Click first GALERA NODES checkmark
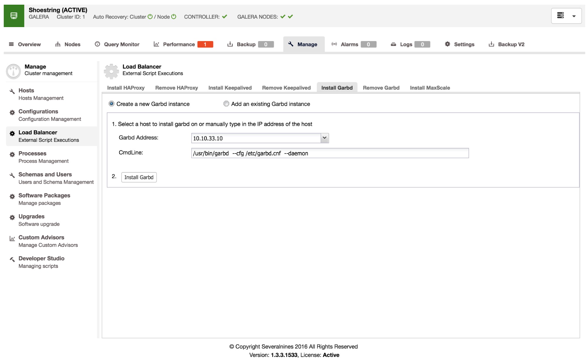Image resolution: width=588 pixels, height=364 pixels. 283,17
